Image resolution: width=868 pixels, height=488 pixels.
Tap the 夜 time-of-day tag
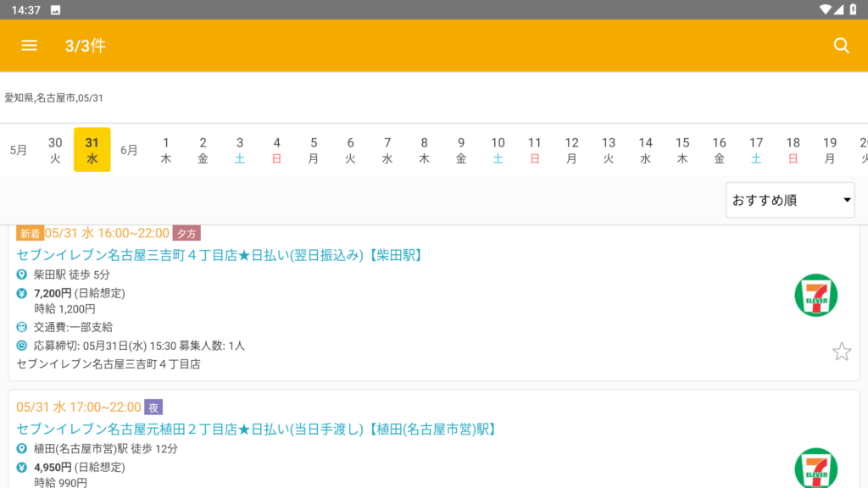click(153, 408)
